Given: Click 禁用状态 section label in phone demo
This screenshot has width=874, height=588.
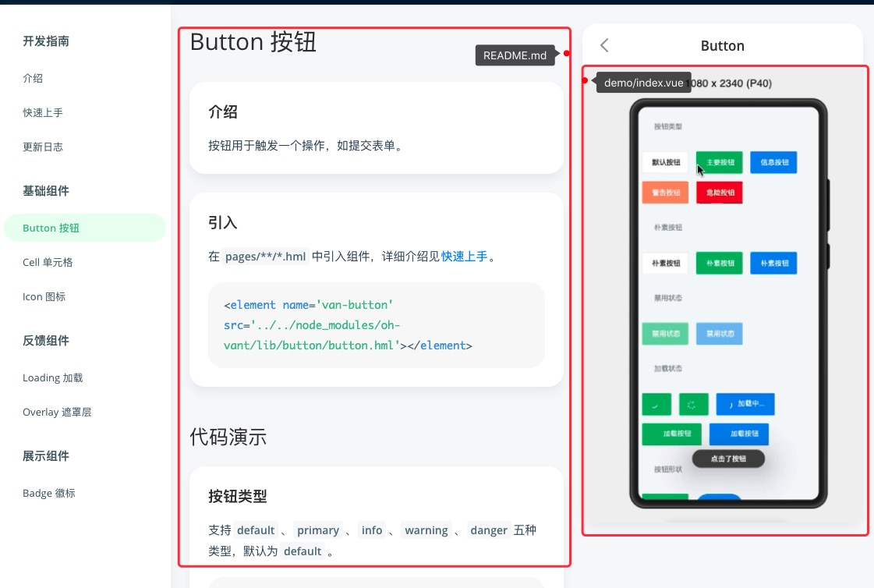Looking at the screenshot, I should point(667,298).
